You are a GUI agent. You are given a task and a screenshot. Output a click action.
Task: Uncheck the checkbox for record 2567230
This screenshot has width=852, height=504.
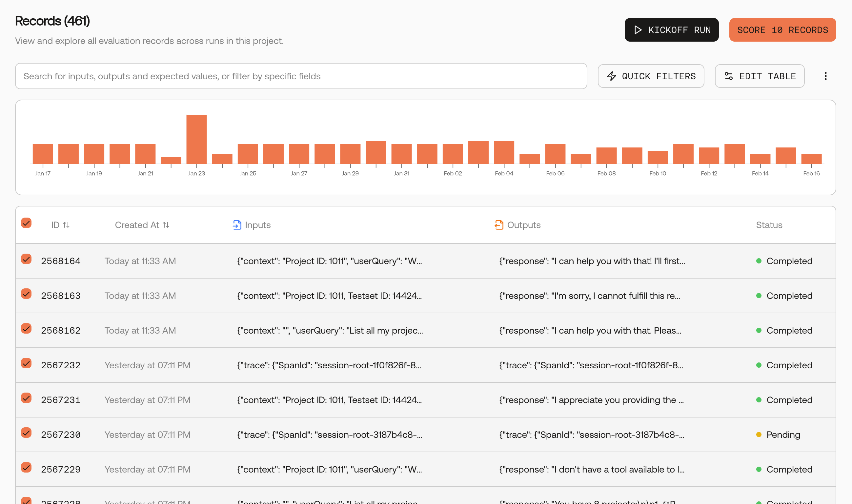(26, 433)
